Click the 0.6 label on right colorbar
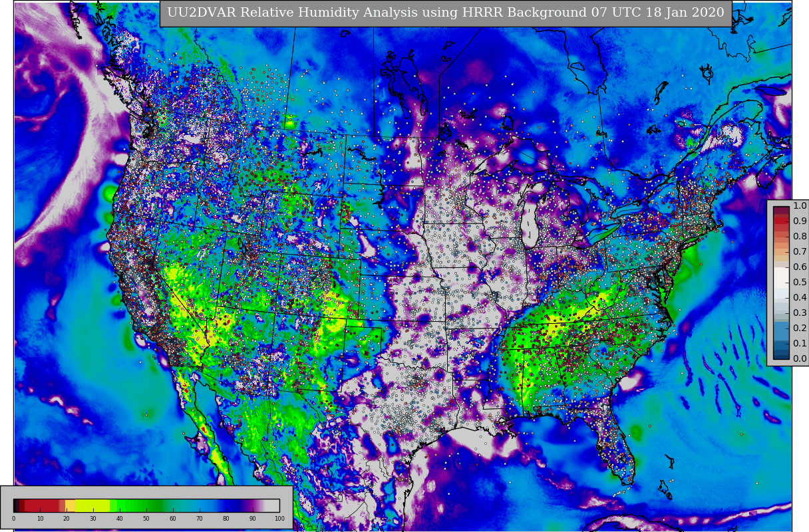 (800, 267)
